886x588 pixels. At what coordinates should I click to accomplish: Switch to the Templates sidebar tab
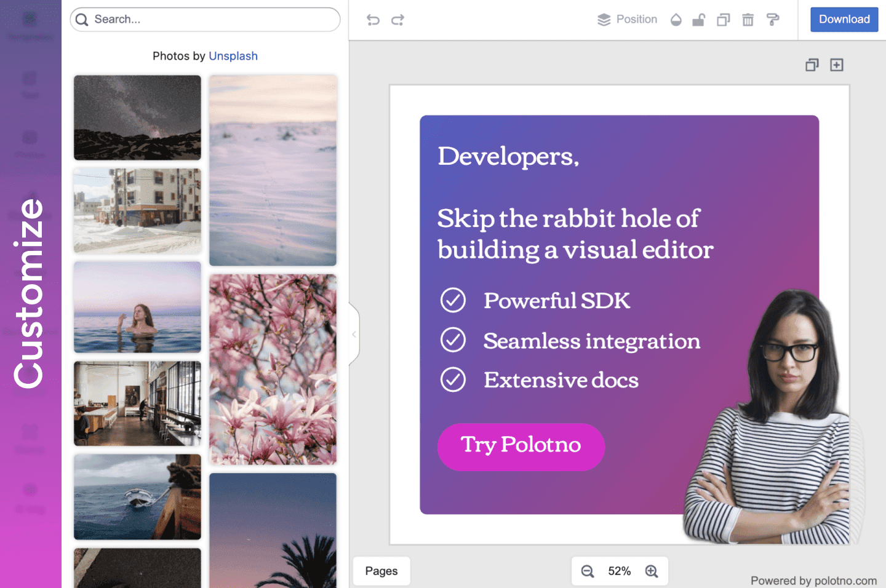point(30,23)
